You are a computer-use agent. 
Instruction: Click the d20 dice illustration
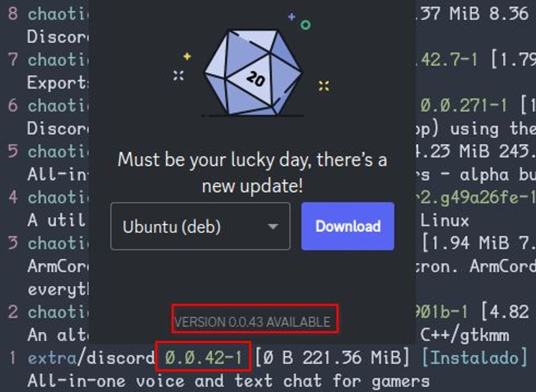(253, 73)
